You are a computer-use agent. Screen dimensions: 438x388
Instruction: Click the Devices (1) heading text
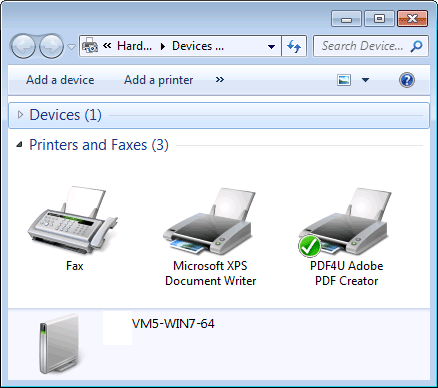[x=66, y=115]
